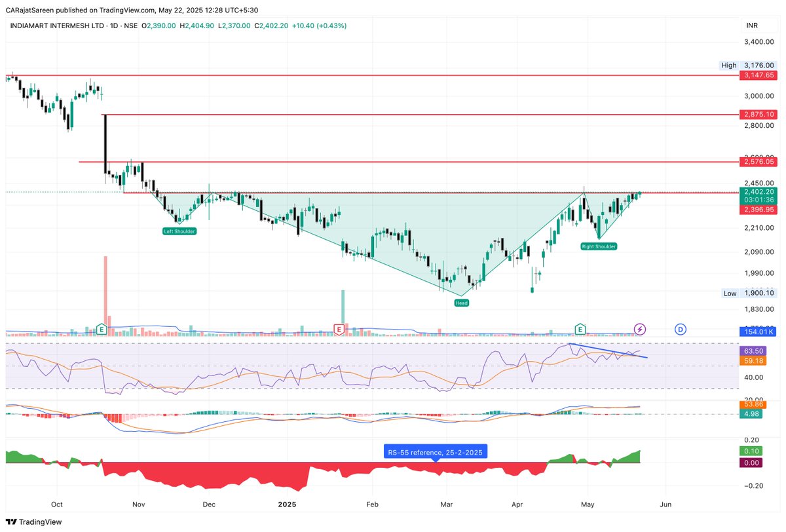Toggle the 2,402.20 current price label
The width and height of the screenshot is (786, 532).
(758, 192)
